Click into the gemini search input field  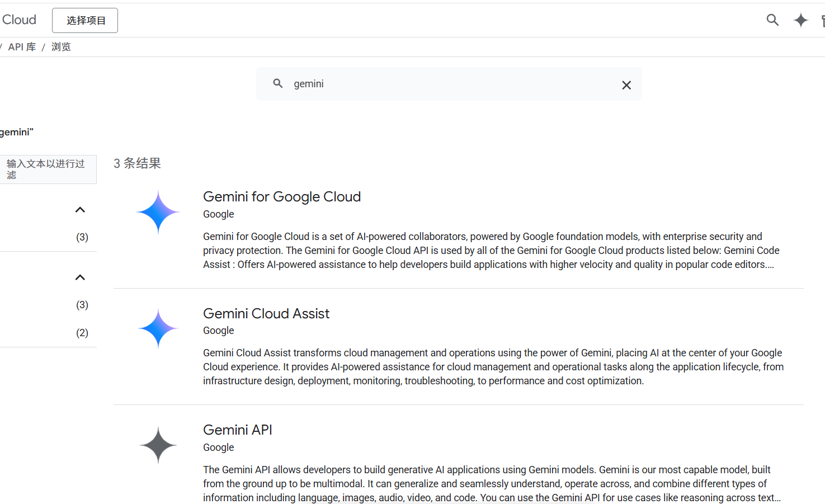449,84
